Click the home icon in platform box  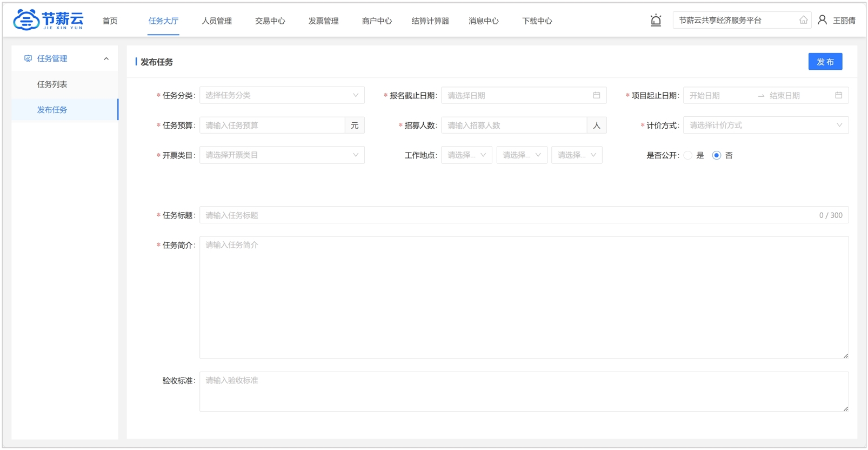[x=803, y=21]
